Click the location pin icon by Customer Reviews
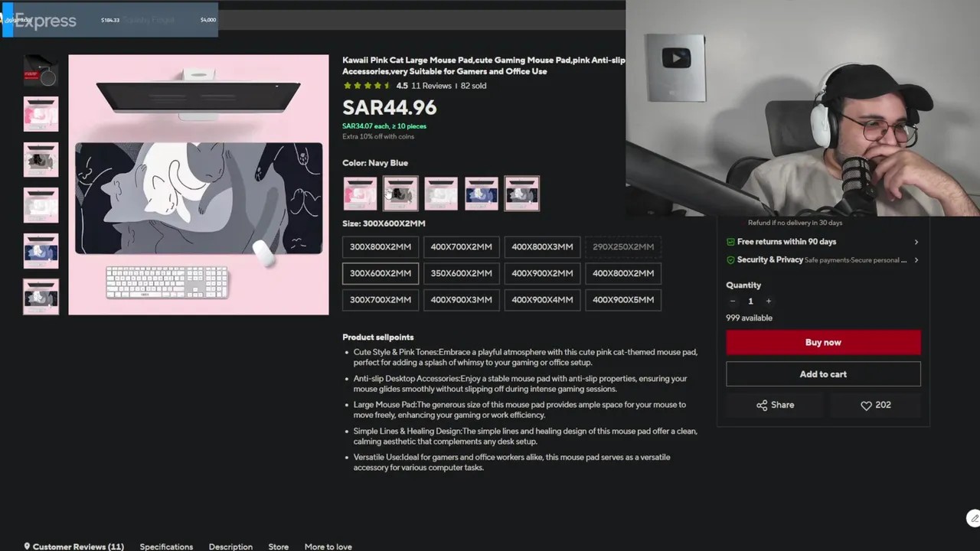 [27, 546]
